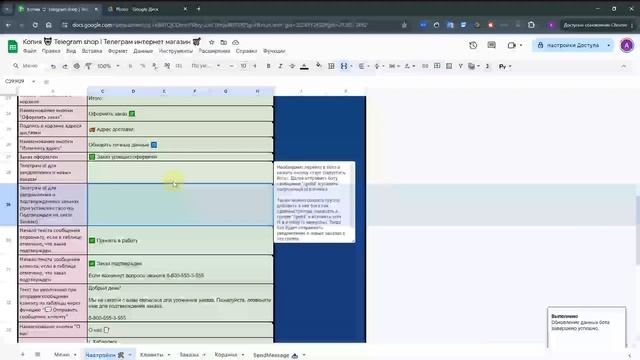Edit the font size field
The width and height of the screenshot is (640, 360).
pyautogui.click(x=243, y=66)
